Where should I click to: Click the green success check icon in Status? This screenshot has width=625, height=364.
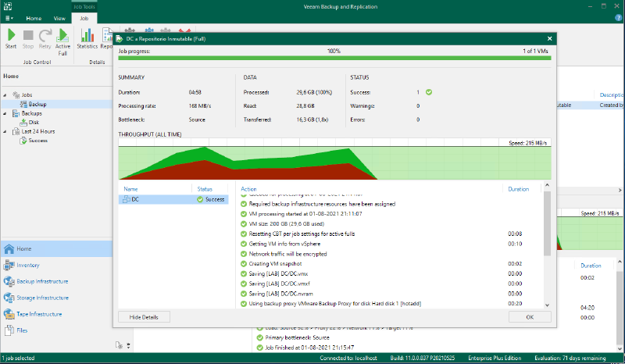pos(429,92)
